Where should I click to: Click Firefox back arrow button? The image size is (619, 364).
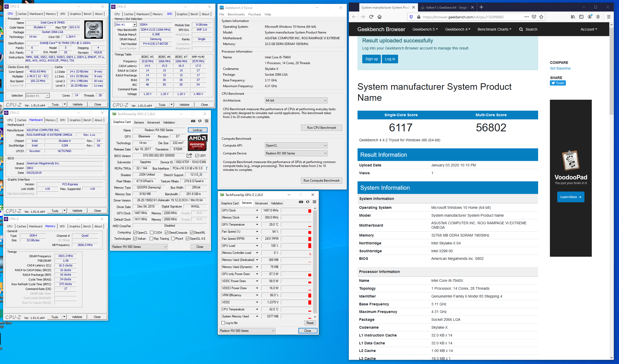[354, 17]
